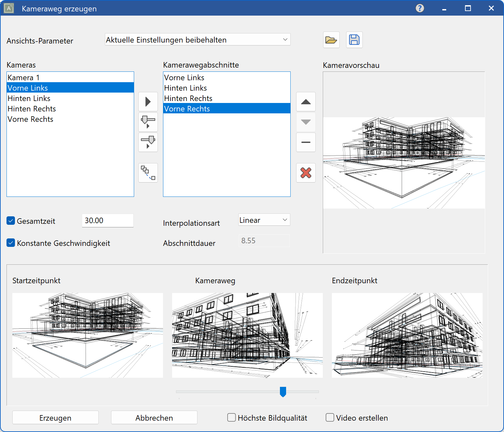This screenshot has width=504, height=432.
Task: Select Hinten Links in Kamerawegabschnitte list
Action: (x=185, y=88)
